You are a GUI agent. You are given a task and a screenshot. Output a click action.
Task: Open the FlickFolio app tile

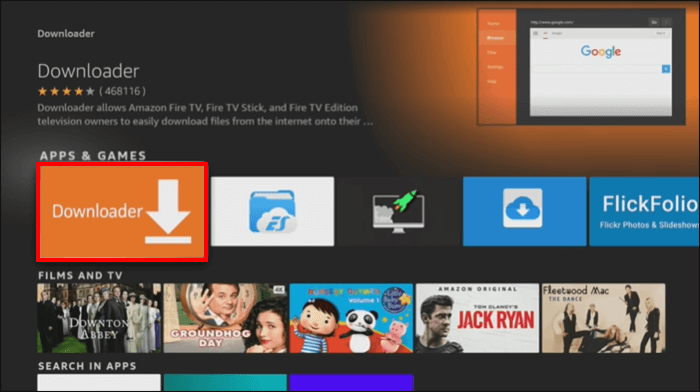coord(644,211)
